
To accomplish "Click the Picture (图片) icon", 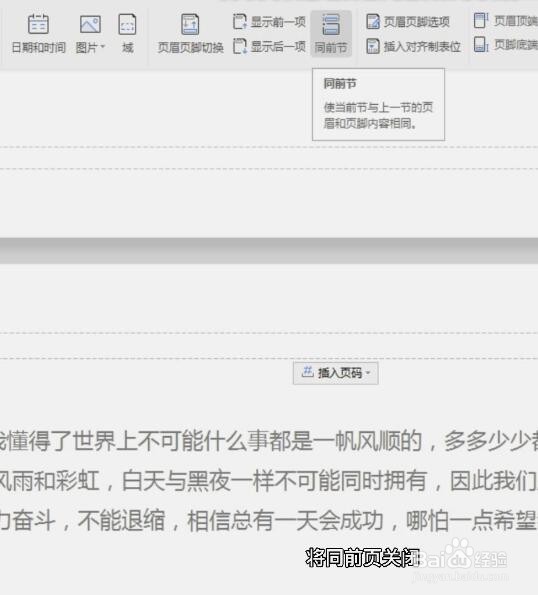I will coord(90,24).
